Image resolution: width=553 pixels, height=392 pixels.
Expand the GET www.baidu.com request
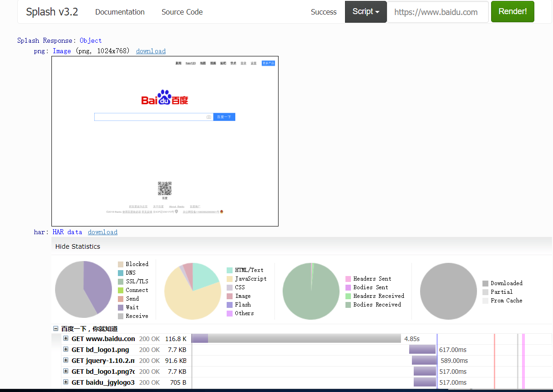coord(66,338)
